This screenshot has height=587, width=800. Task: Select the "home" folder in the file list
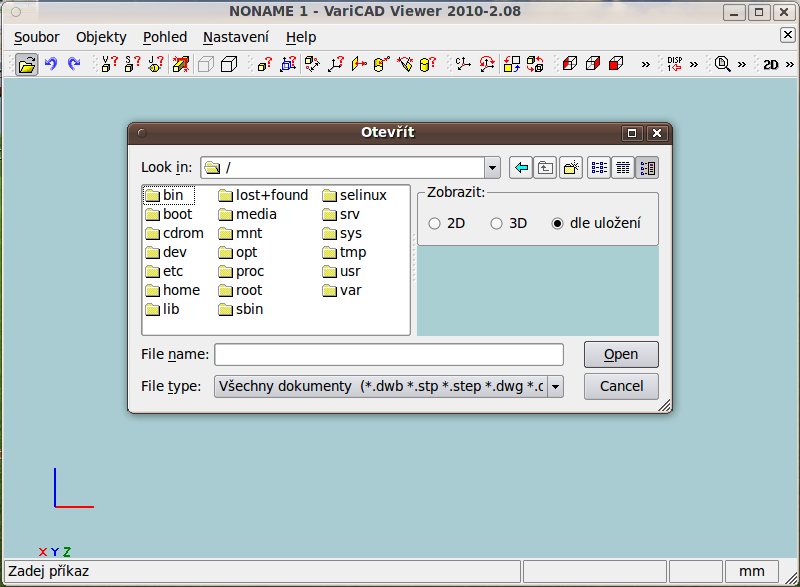tap(172, 291)
